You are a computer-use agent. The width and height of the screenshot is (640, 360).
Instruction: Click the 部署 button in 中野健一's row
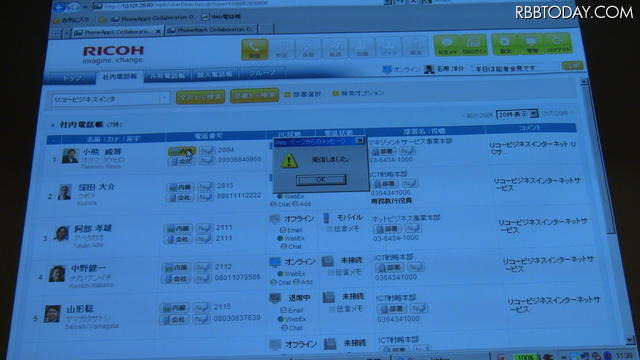389,268
